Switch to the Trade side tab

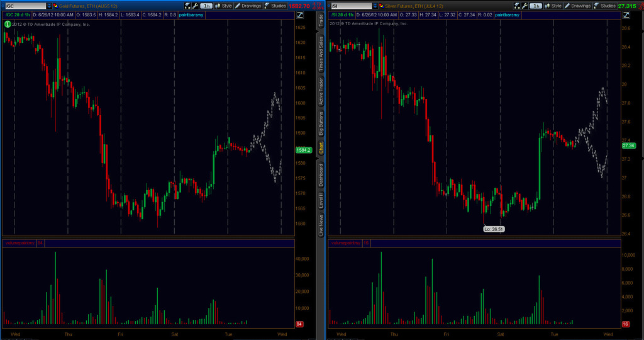pos(321,21)
